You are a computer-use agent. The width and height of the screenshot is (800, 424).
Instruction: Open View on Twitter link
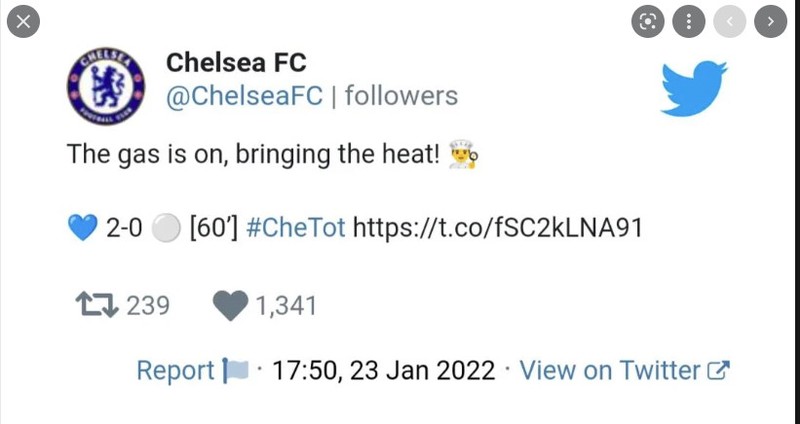(624, 370)
